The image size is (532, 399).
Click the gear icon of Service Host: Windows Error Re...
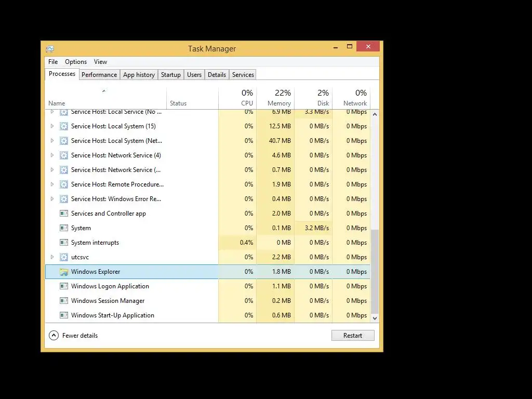point(64,199)
